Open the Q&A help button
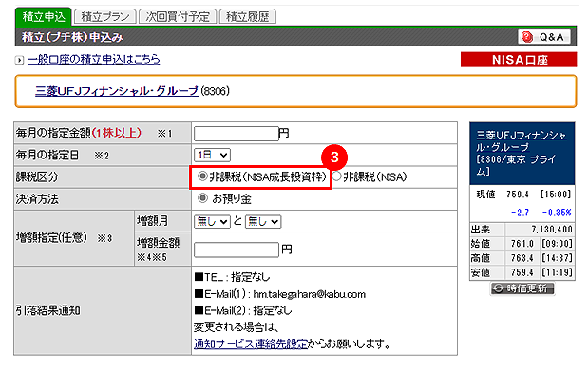This screenshot has height=371, width=588. (544, 37)
